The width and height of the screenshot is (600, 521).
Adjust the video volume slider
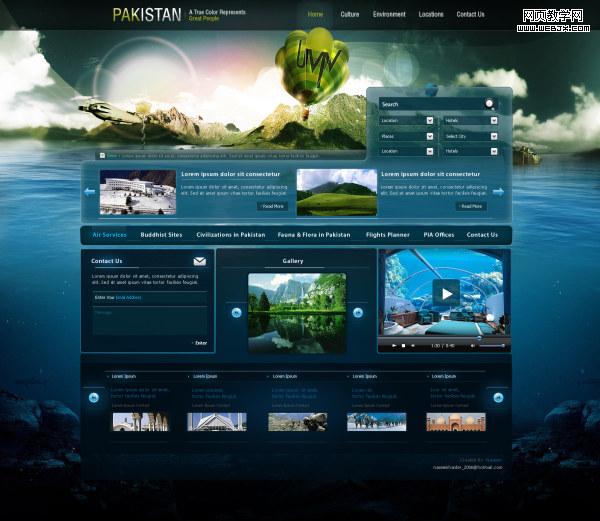[x=490, y=345]
